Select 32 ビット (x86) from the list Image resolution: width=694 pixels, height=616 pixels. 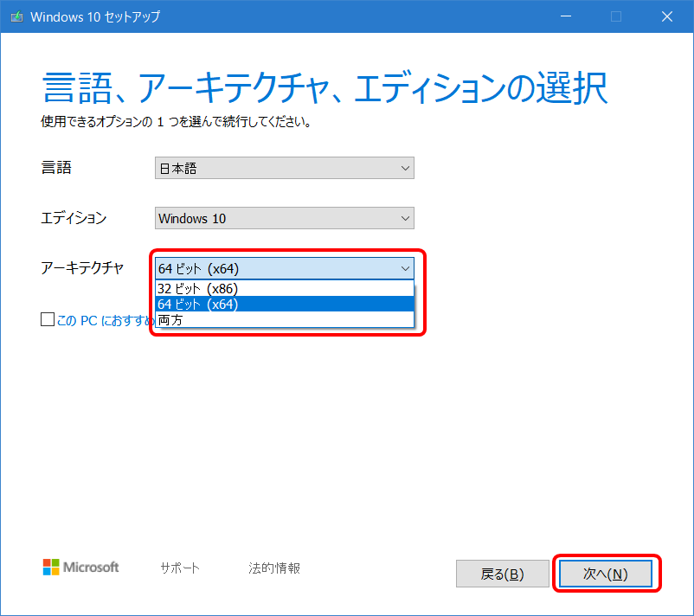point(284,288)
